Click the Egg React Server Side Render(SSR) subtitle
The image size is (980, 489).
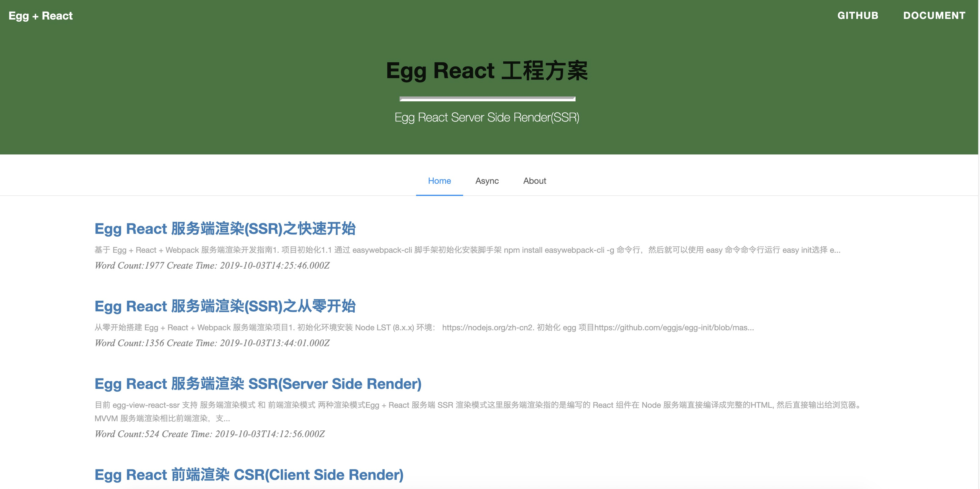[487, 118]
